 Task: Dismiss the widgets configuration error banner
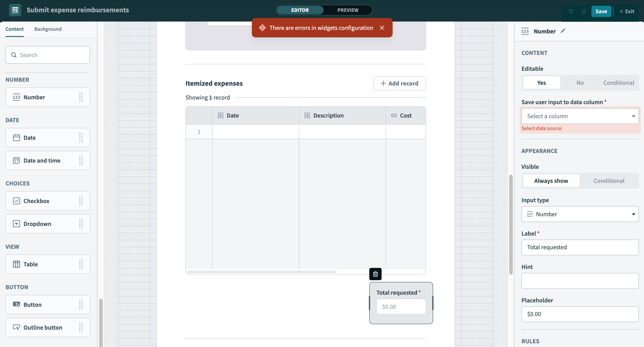(382, 28)
